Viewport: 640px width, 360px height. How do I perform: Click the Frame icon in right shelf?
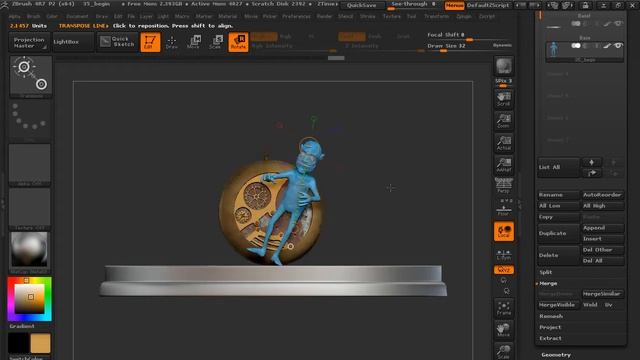point(504,309)
